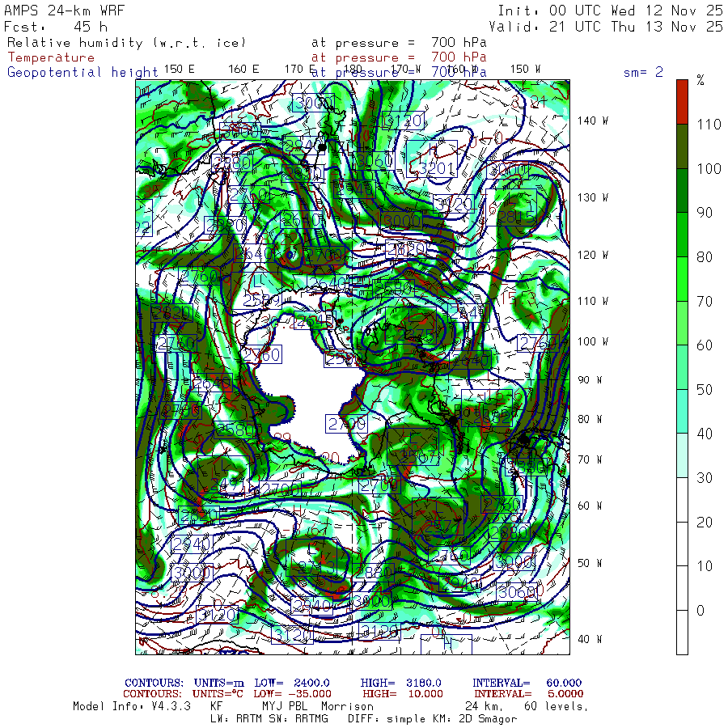
Task: Click the '80 W' longitude label
Action: [x=590, y=419]
